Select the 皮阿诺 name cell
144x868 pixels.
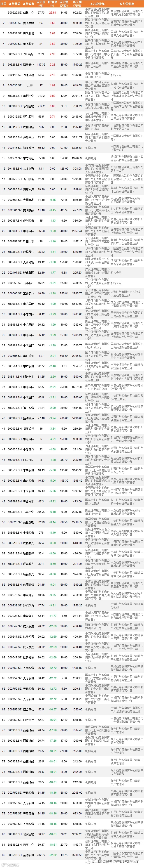click(x=28, y=283)
